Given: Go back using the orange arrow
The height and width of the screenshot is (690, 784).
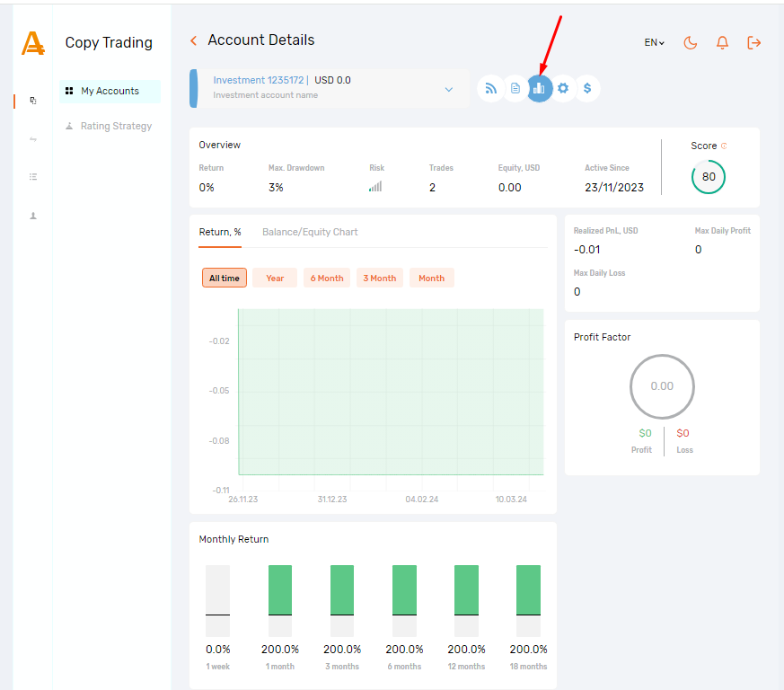Looking at the screenshot, I should (193, 40).
